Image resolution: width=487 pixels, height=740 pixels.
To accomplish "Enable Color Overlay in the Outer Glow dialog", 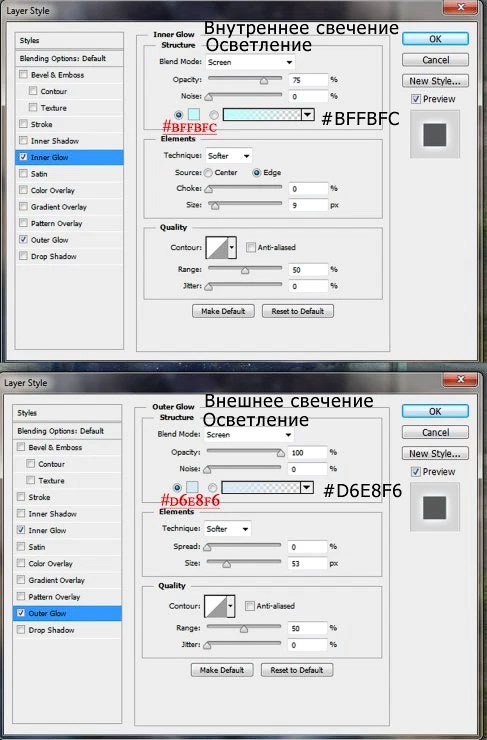I will pyautogui.click(x=21, y=563).
